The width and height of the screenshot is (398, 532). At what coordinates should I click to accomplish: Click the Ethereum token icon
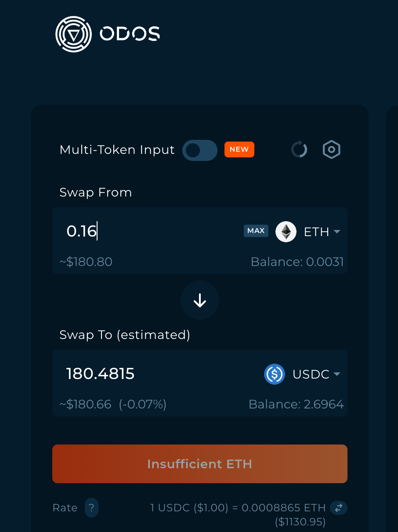point(286,232)
